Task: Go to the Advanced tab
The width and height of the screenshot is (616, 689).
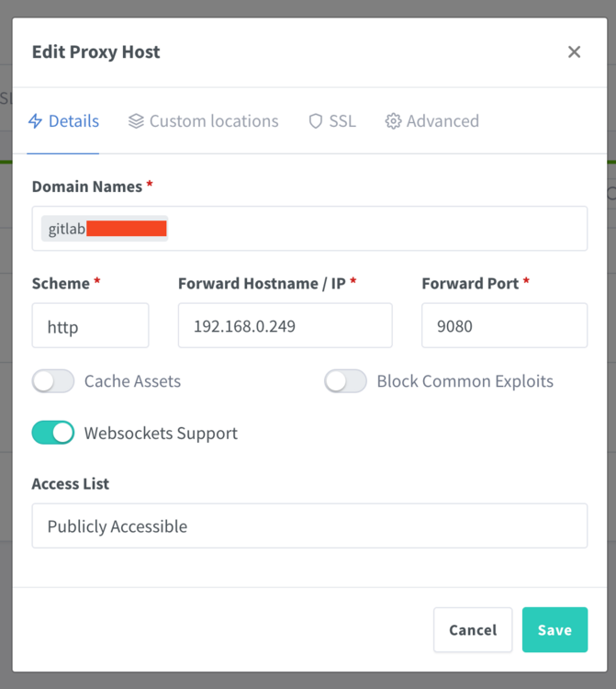Action: [432, 121]
